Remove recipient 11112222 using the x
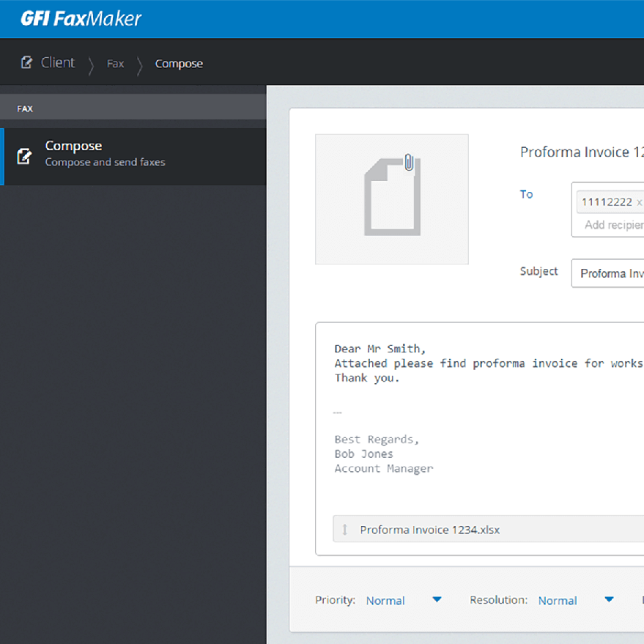644x644 pixels. pyautogui.click(x=639, y=202)
